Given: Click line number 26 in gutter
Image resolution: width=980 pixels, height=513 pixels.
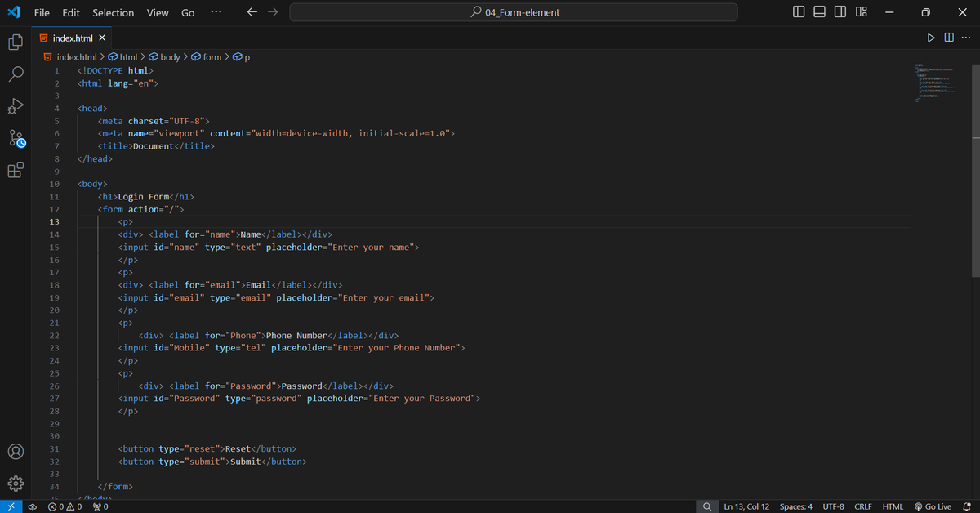Looking at the screenshot, I should 54,386.
